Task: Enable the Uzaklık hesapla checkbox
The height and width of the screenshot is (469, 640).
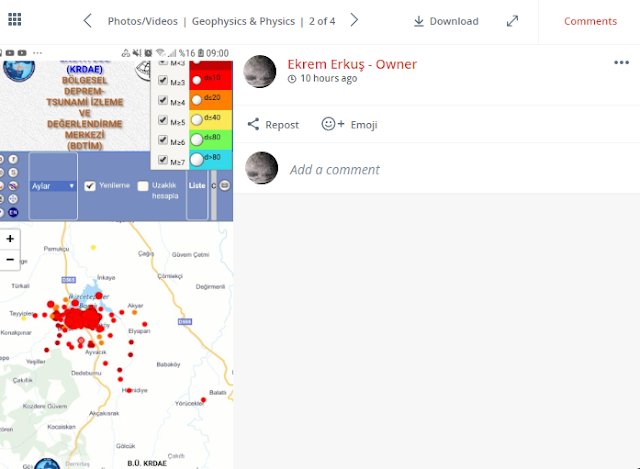Action: pos(143,186)
